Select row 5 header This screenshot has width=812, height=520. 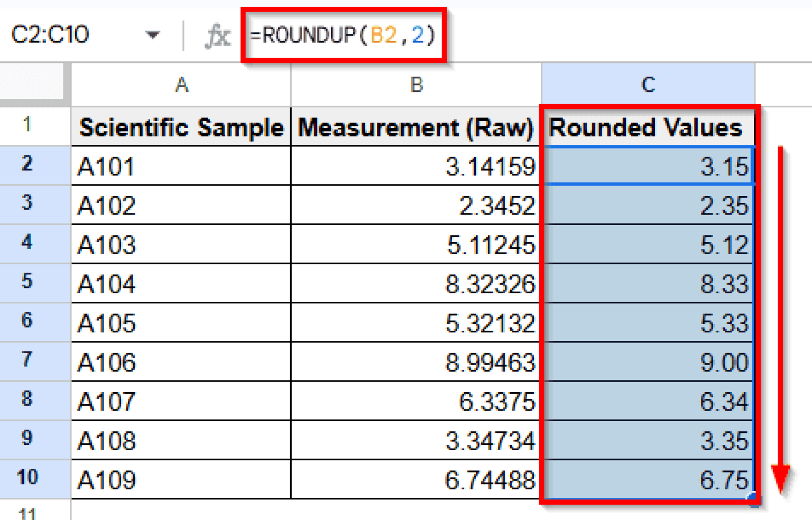click(x=27, y=281)
